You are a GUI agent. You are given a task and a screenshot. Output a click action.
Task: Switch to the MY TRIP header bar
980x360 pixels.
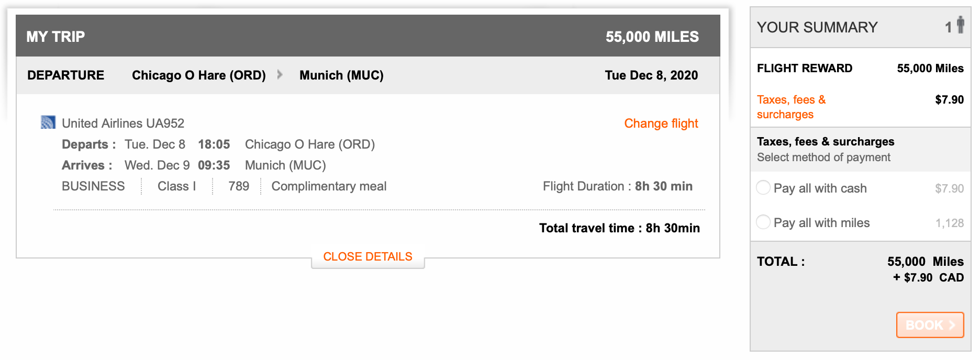[55, 36]
